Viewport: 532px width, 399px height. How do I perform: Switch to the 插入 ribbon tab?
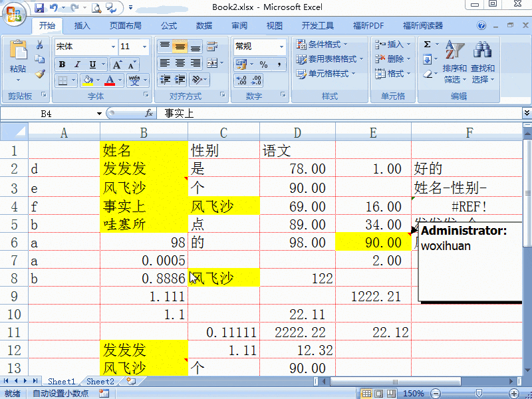click(x=82, y=25)
